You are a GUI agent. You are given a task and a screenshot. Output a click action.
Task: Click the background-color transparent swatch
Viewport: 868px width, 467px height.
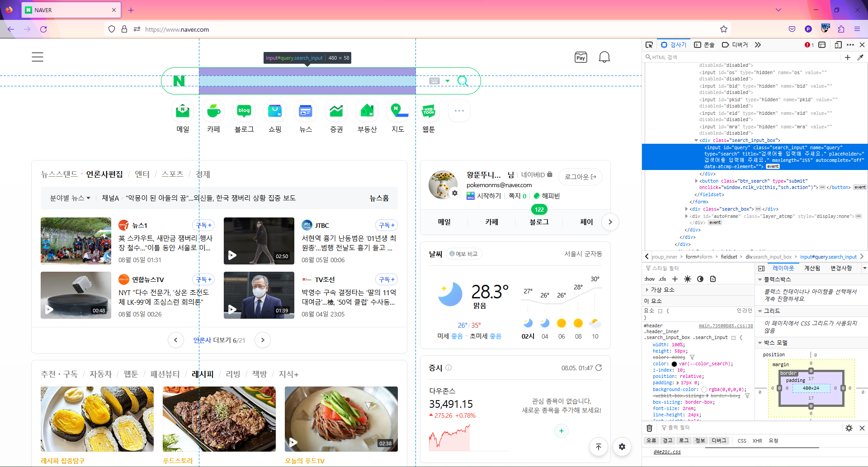[704, 389]
